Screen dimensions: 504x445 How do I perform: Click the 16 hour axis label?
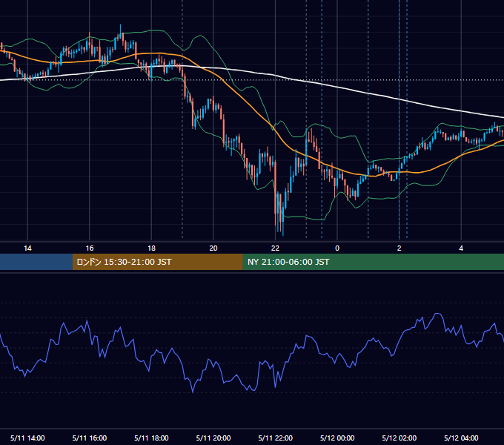coord(90,248)
